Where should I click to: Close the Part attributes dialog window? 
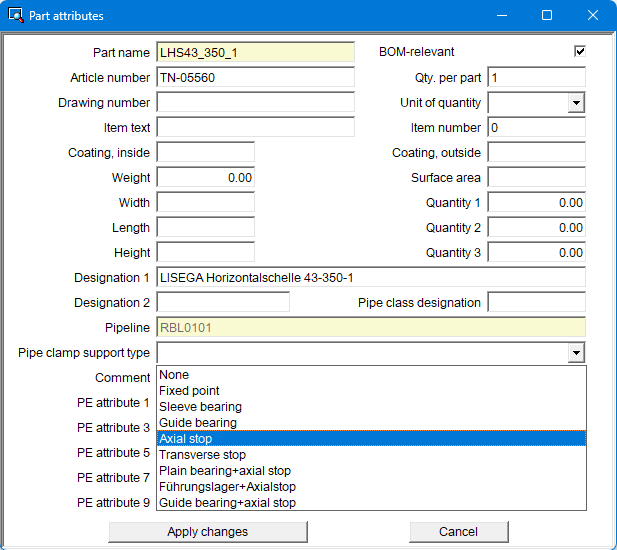pyautogui.click(x=593, y=16)
